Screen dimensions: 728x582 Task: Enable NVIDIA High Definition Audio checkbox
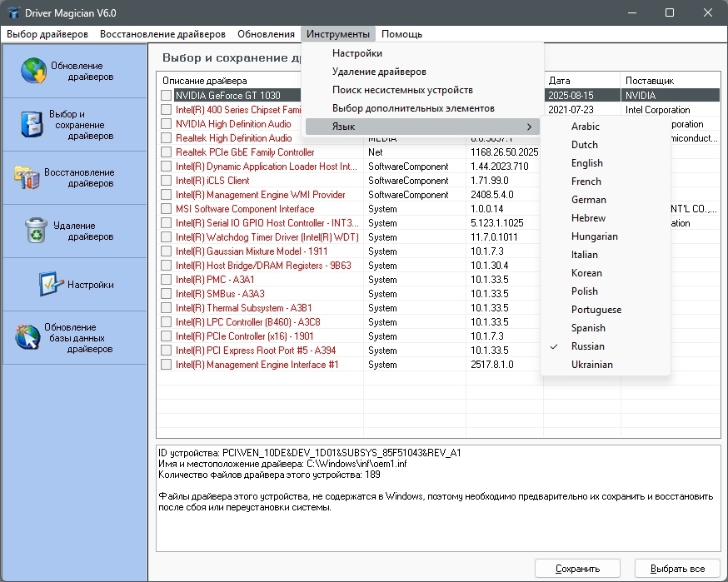click(x=167, y=123)
